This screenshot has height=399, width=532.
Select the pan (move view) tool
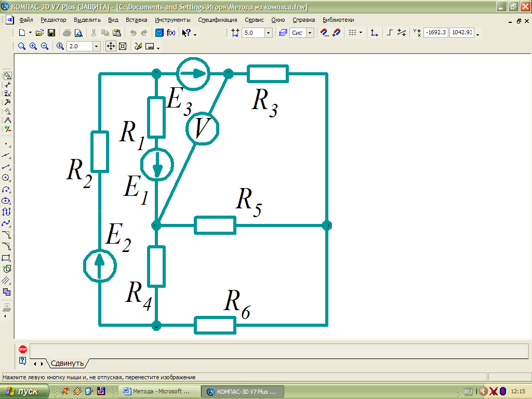[111, 46]
